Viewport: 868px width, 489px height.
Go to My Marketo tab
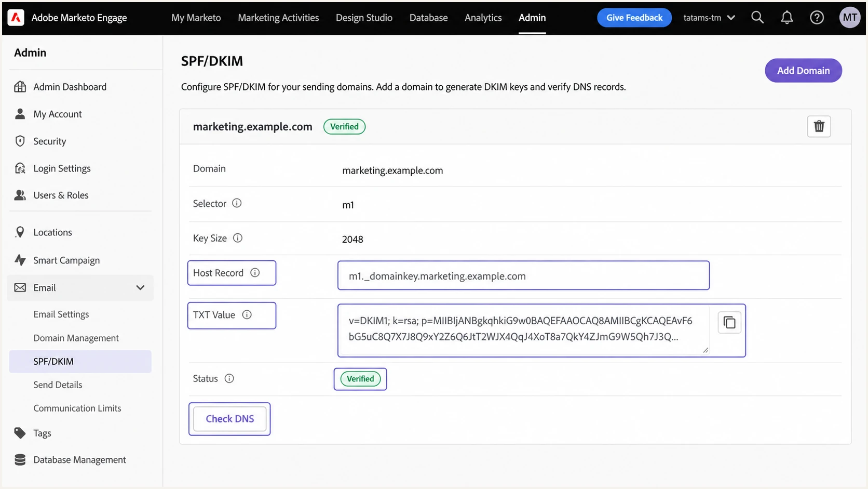[196, 18]
